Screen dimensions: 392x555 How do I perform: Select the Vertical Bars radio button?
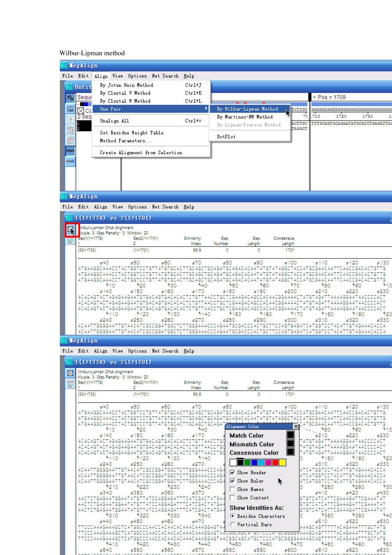[233, 524]
